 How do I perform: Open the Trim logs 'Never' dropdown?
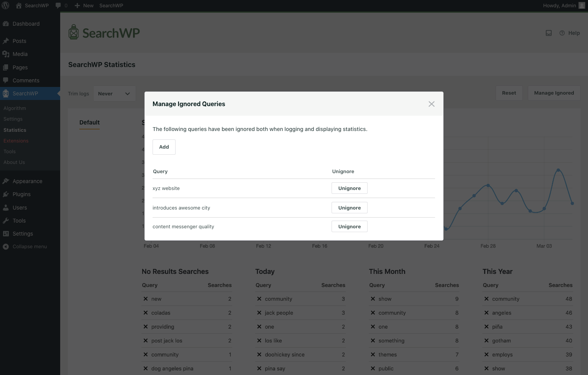pyautogui.click(x=114, y=94)
